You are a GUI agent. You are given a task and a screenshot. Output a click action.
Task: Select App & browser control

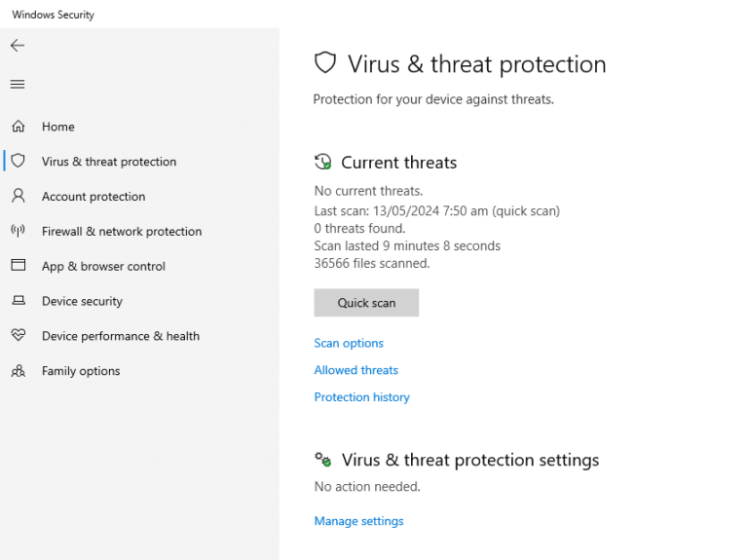click(103, 267)
